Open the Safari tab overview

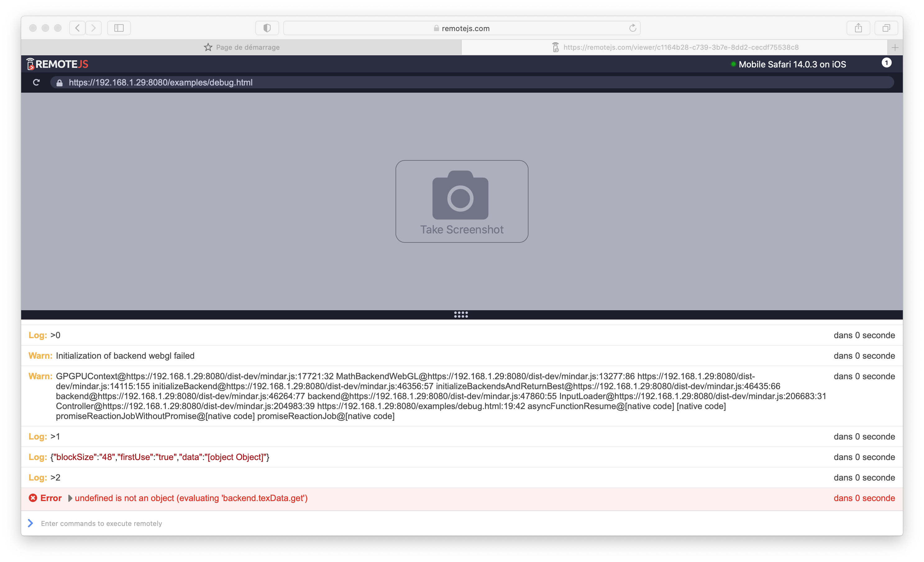(886, 28)
